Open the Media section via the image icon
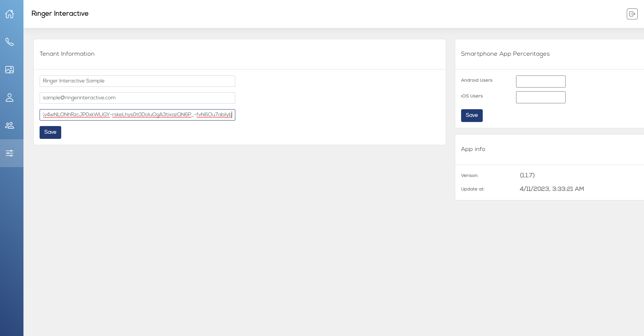Viewport: 644px width, 336px height. tap(9, 69)
